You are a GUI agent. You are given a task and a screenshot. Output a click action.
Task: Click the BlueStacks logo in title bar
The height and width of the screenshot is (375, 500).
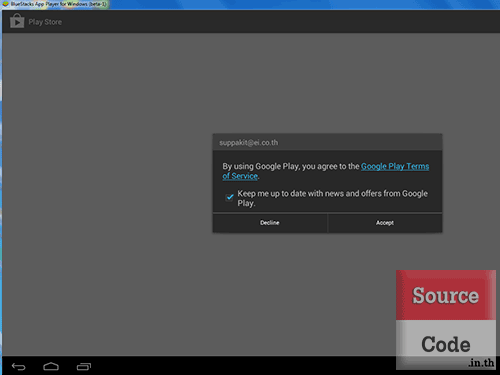click(5, 4)
